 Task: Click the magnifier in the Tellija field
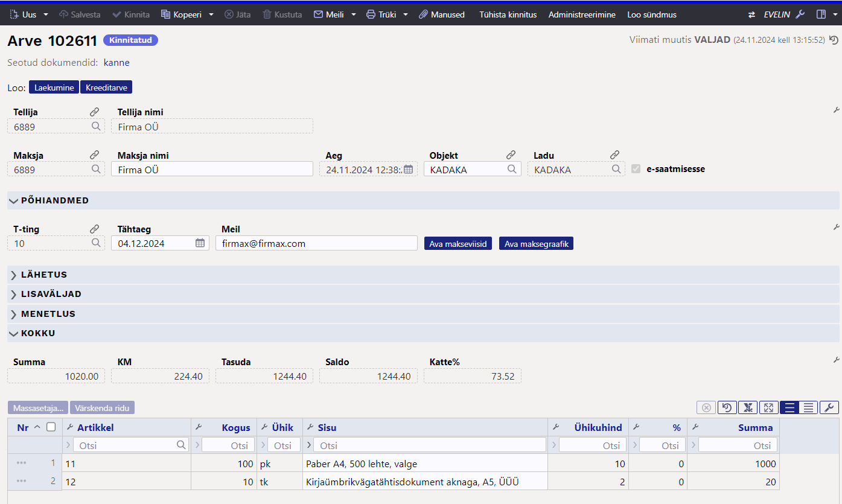coord(96,126)
